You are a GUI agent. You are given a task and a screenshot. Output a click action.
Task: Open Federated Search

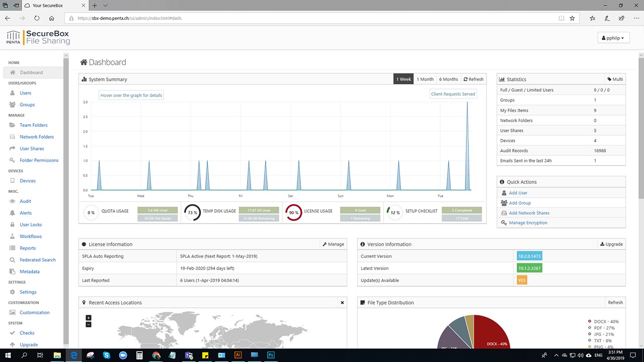38,260
